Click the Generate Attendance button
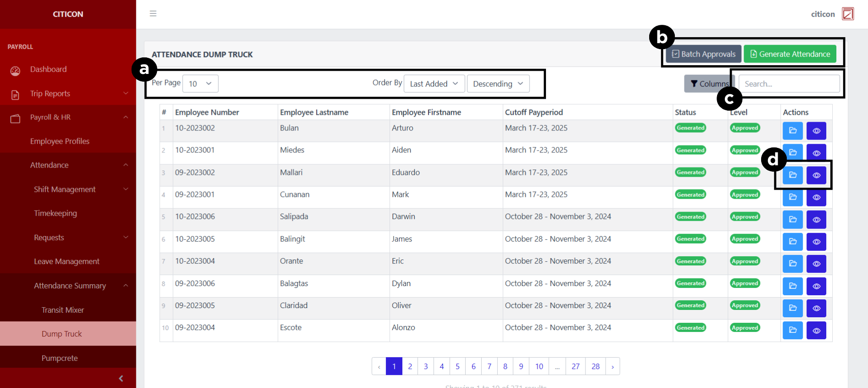The width and height of the screenshot is (868, 388). click(x=790, y=54)
